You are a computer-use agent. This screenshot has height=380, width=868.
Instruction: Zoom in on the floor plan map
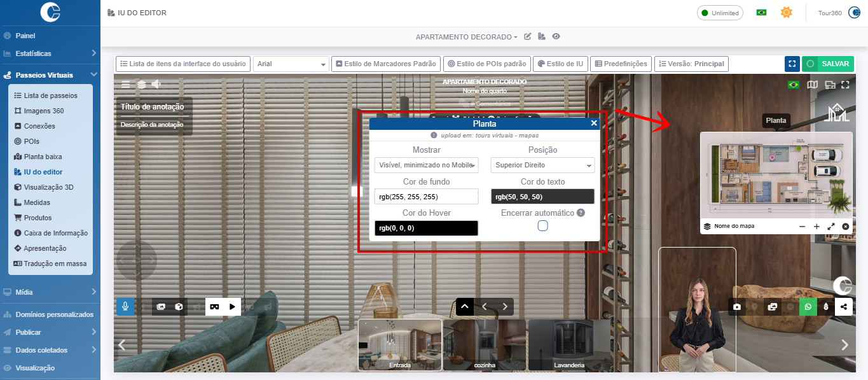click(x=816, y=227)
